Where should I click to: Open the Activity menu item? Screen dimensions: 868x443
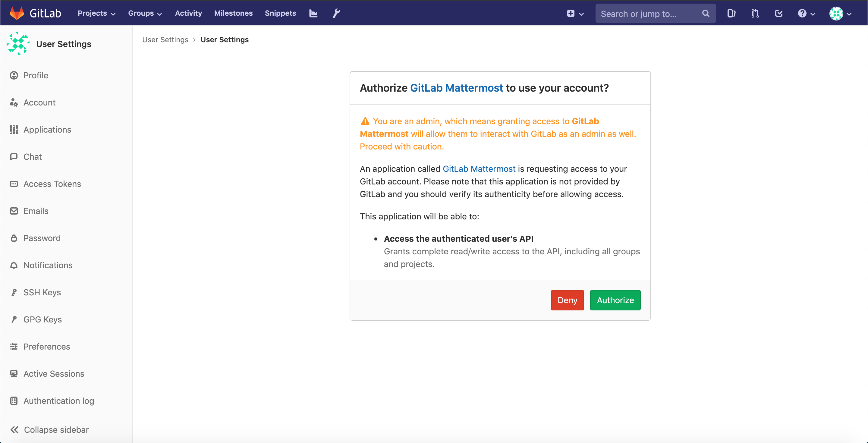click(x=188, y=13)
